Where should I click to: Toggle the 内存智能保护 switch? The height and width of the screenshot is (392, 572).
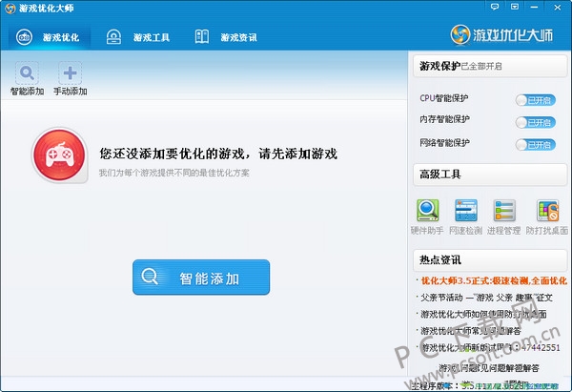(x=536, y=123)
